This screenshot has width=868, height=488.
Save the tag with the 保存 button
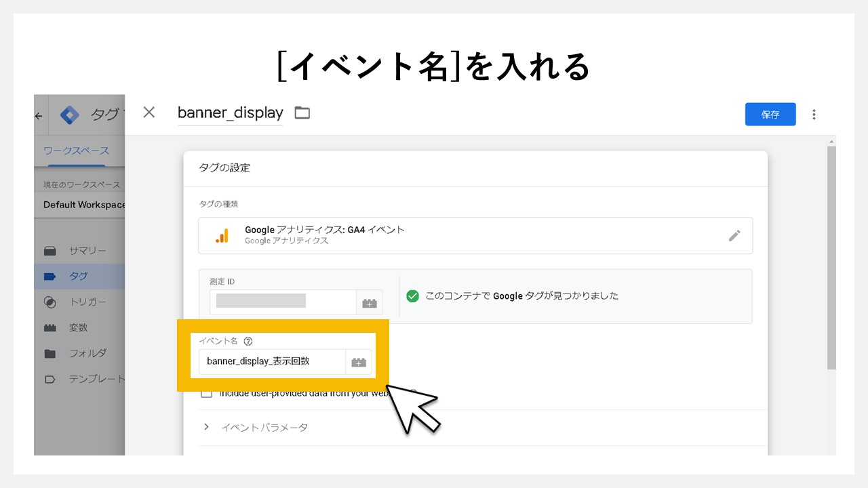(x=770, y=114)
